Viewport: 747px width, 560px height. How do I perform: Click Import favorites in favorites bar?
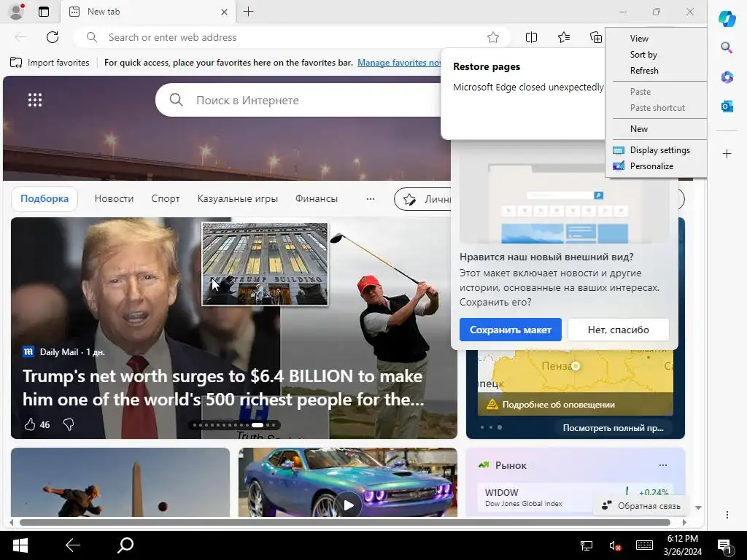pyautogui.click(x=50, y=63)
